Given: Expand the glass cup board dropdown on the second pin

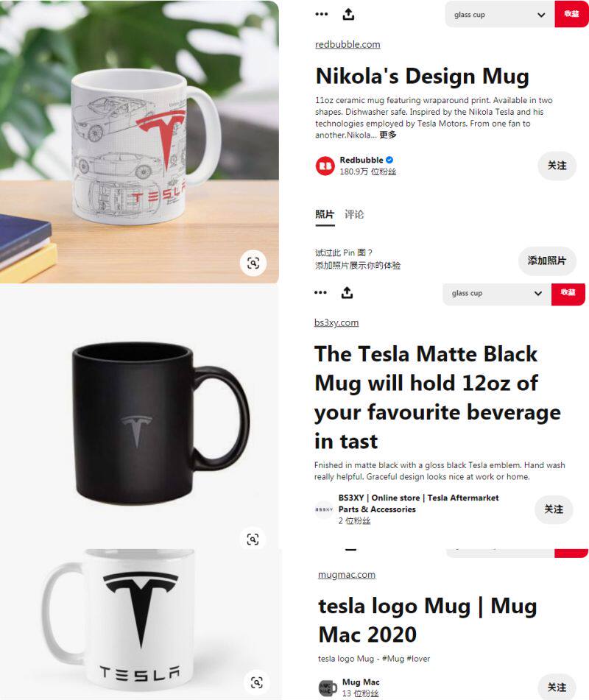Looking at the screenshot, I should tap(497, 293).
